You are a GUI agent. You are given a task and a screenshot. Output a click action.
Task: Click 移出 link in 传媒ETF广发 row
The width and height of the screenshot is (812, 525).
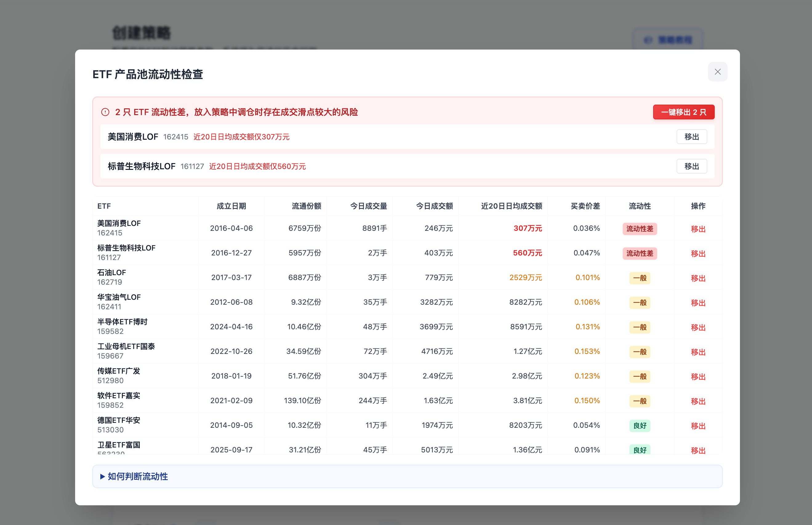click(x=698, y=376)
